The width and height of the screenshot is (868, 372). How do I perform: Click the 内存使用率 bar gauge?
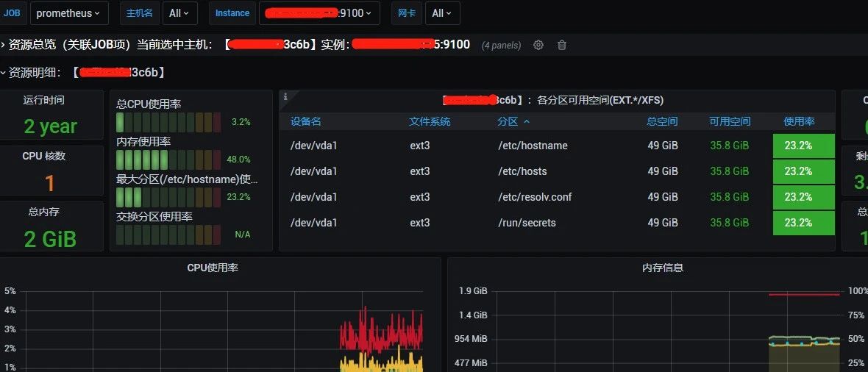click(168, 160)
